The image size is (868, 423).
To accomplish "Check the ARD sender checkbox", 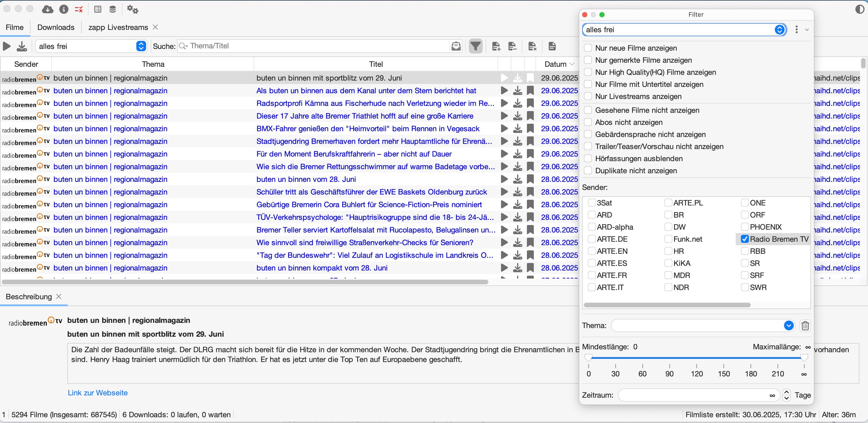I will coord(592,215).
